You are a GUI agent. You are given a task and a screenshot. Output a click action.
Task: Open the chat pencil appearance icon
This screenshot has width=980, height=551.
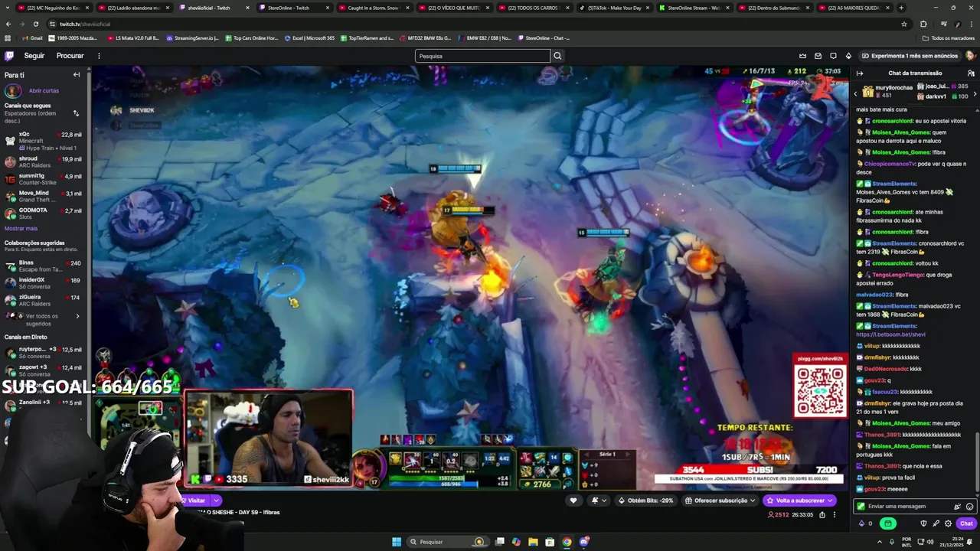tap(936, 523)
